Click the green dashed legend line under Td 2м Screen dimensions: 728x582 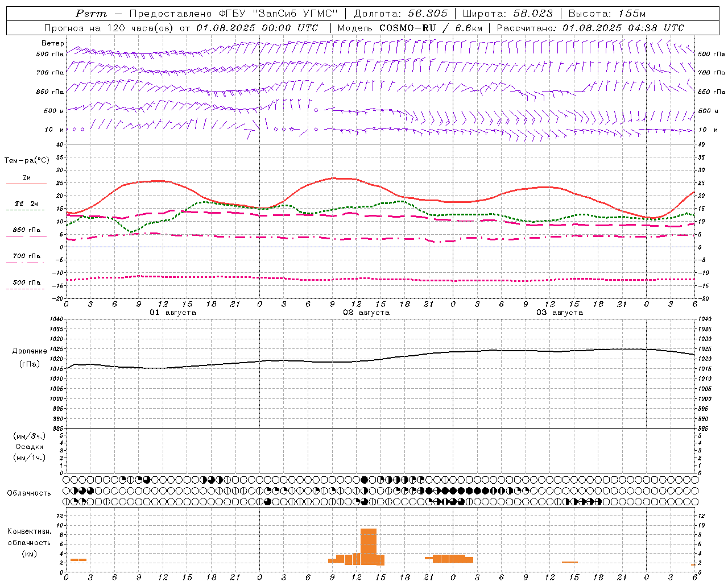tap(26, 210)
